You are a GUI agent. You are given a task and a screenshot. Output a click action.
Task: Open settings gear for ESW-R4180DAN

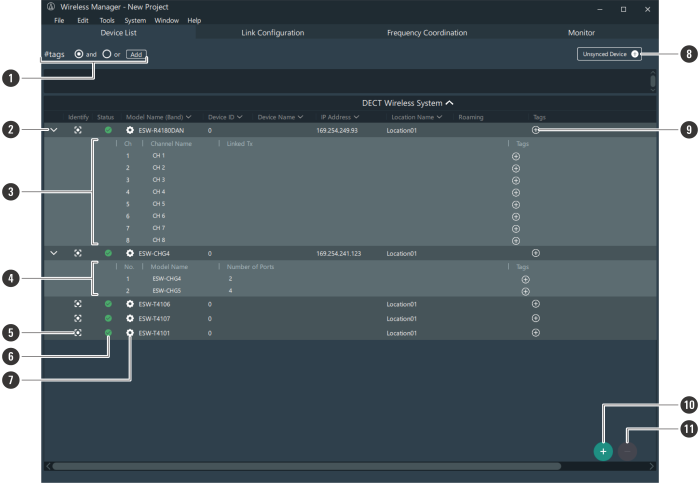tap(130, 130)
